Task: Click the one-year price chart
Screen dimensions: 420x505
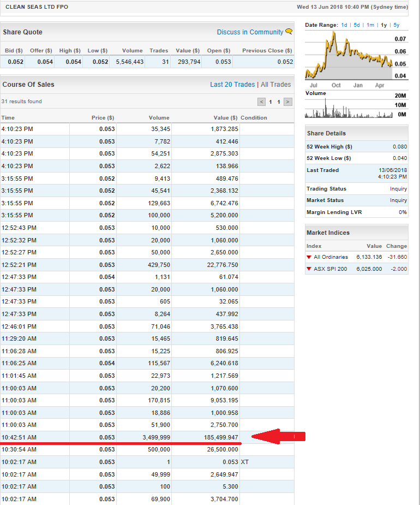Action: click(x=349, y=55)
